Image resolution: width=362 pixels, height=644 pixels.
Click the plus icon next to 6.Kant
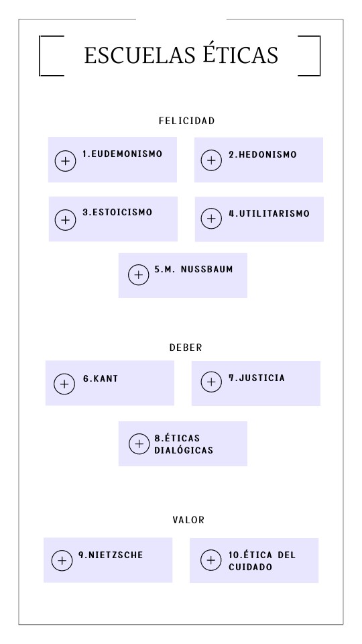click(64, 384)
